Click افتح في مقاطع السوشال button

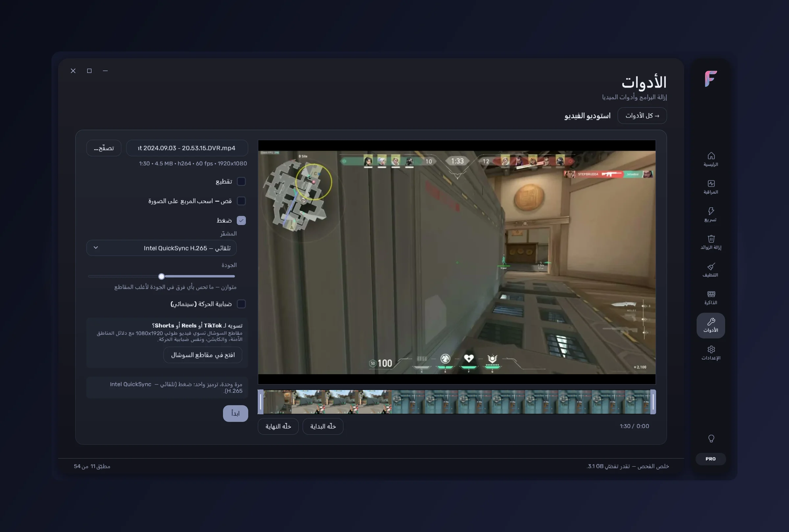[203, 355]
